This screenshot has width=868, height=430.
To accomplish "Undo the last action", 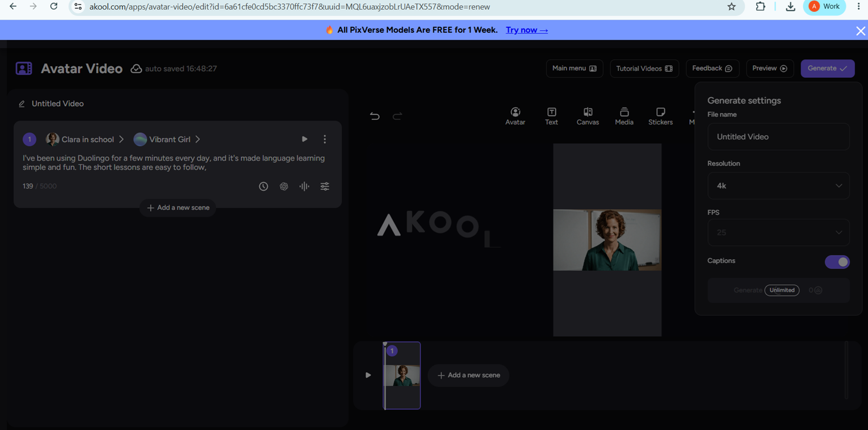I will coord(375,116).
